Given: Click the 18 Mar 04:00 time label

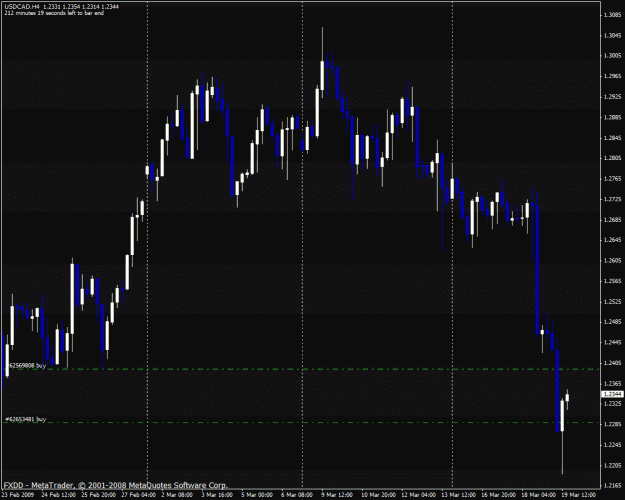Looking at the screenshot, I should click(x=538, y=495).
